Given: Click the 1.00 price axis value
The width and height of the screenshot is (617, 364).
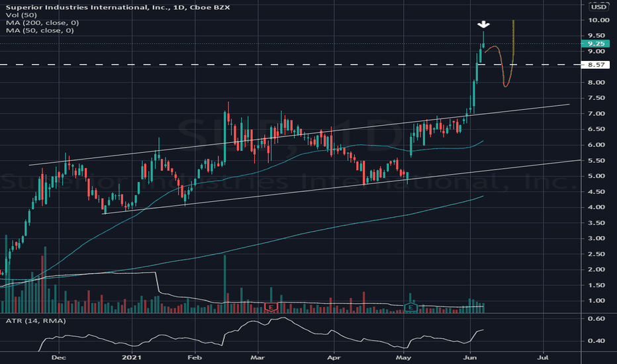Looking at the screenshot, I should coord(596,300).
